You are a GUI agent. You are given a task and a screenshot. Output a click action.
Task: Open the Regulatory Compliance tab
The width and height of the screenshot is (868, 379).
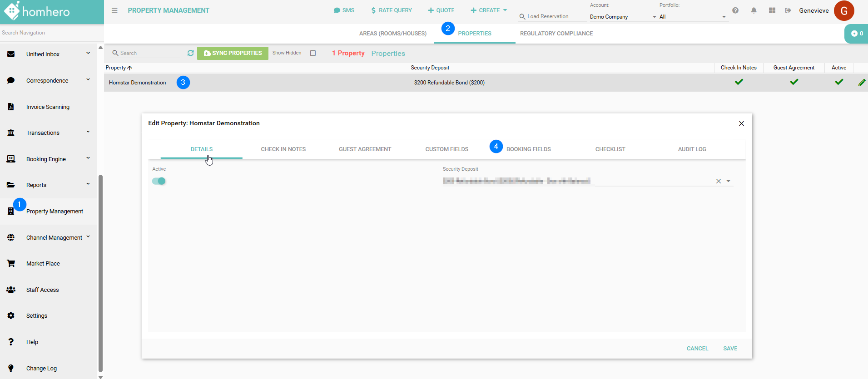556,34
